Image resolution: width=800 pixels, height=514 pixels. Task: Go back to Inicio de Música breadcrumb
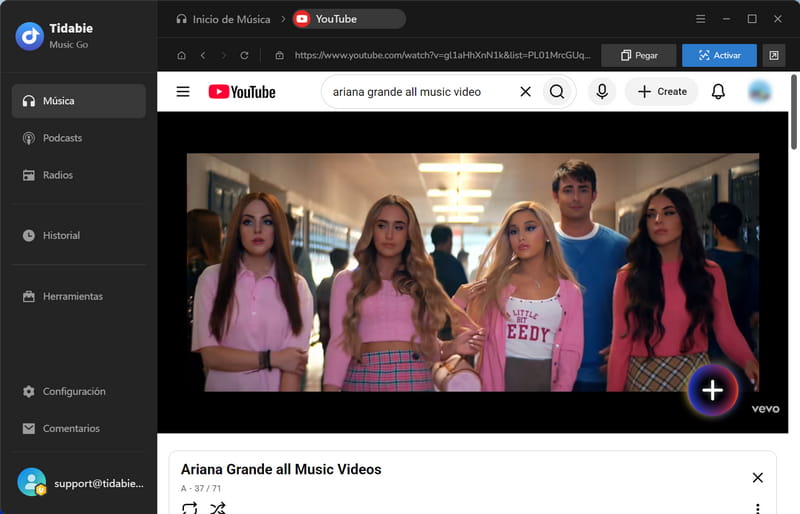pos(223,19)
